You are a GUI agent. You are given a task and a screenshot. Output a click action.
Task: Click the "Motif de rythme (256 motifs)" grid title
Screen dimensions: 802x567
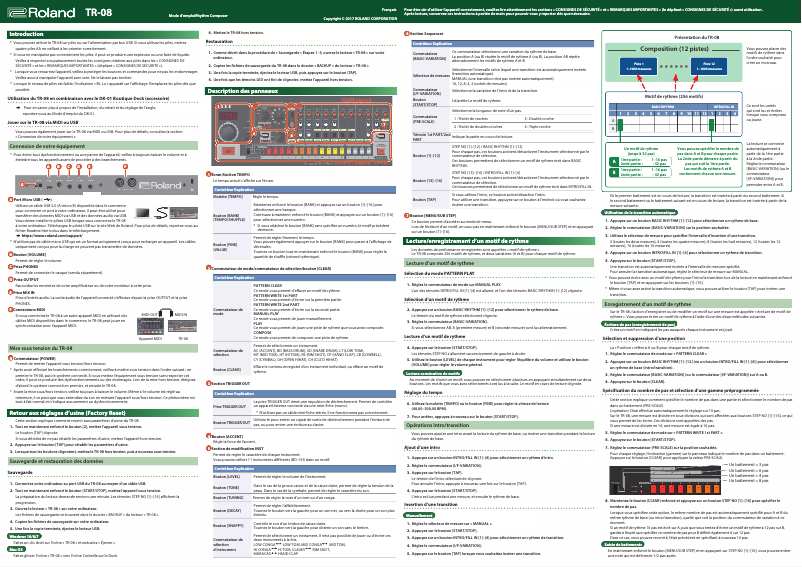[x=674, y=96]
